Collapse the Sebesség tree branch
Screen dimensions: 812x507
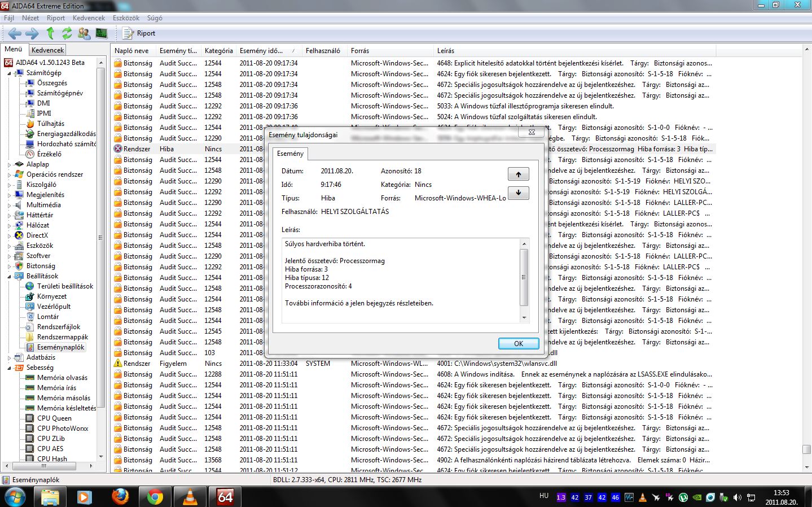click(9, 368)
